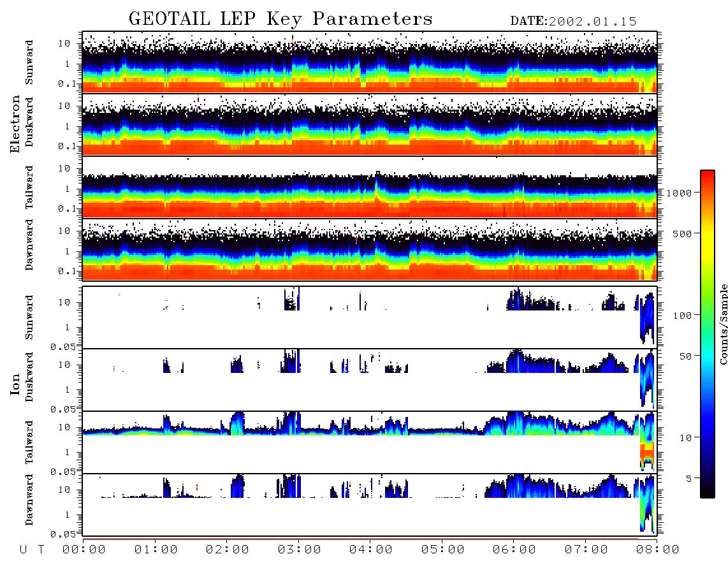This screenshot has width=728, height=561.
Task: Click the 06:00 time tick label
Action: tap(514, 550)
